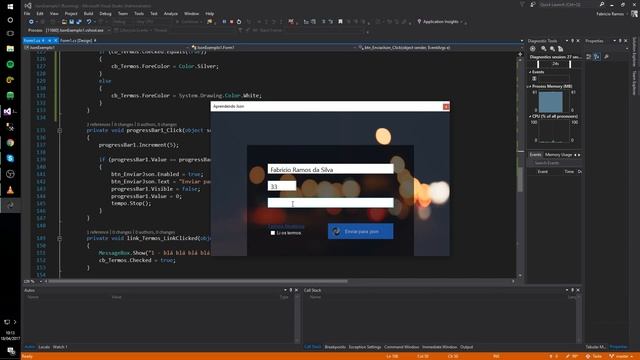Restart the debug session icon
The width and height of the screenshot is (640, 360).
[239, 22]
